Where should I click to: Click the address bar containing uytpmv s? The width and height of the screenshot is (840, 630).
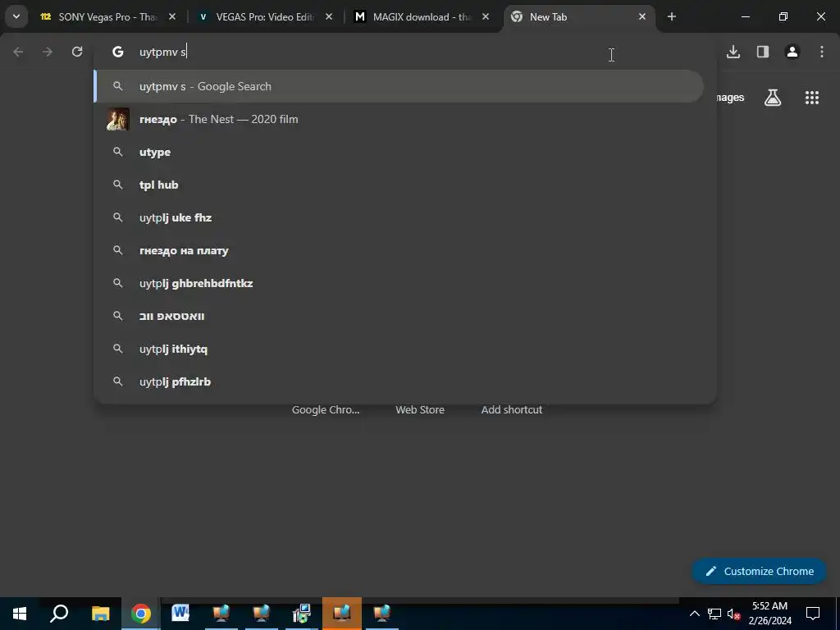(405, 52)
